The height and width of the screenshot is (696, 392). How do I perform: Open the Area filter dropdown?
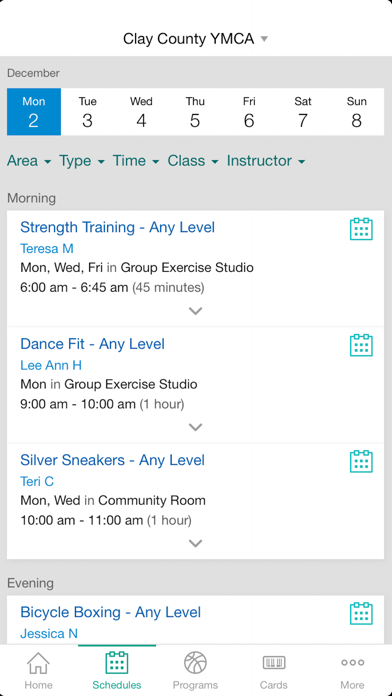click(29, 161)
